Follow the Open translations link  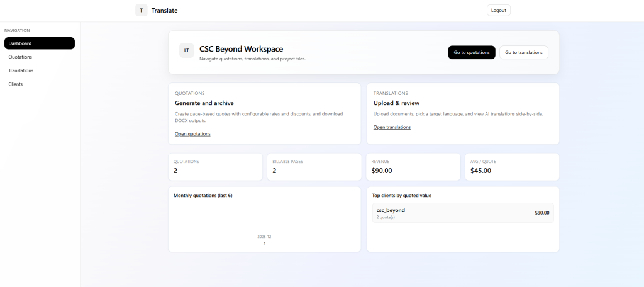click(x=392, y=127)
